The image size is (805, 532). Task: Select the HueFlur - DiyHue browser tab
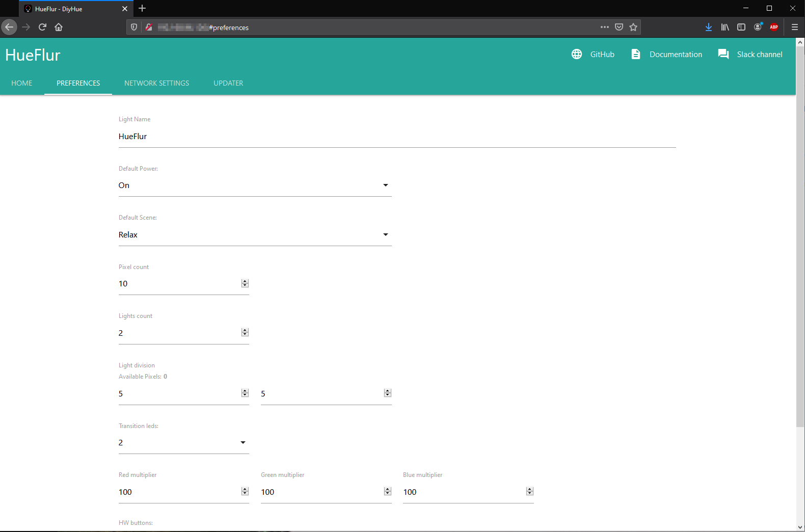(75, 9)
